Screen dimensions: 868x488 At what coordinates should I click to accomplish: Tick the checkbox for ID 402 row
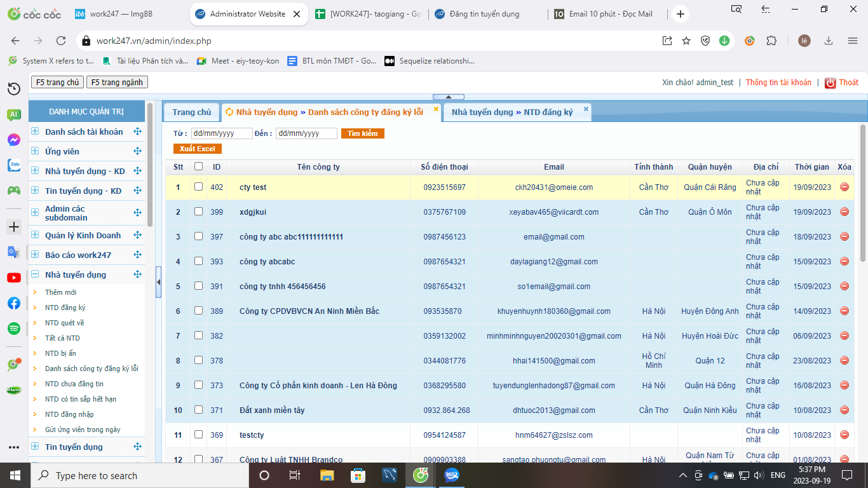point(198,187)
